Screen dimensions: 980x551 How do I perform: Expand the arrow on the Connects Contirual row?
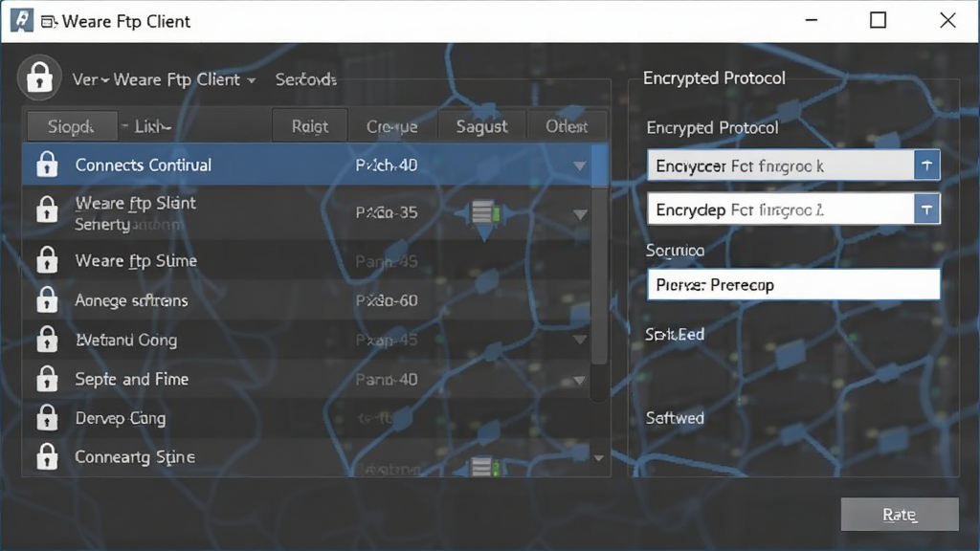[x=579, y=165]
